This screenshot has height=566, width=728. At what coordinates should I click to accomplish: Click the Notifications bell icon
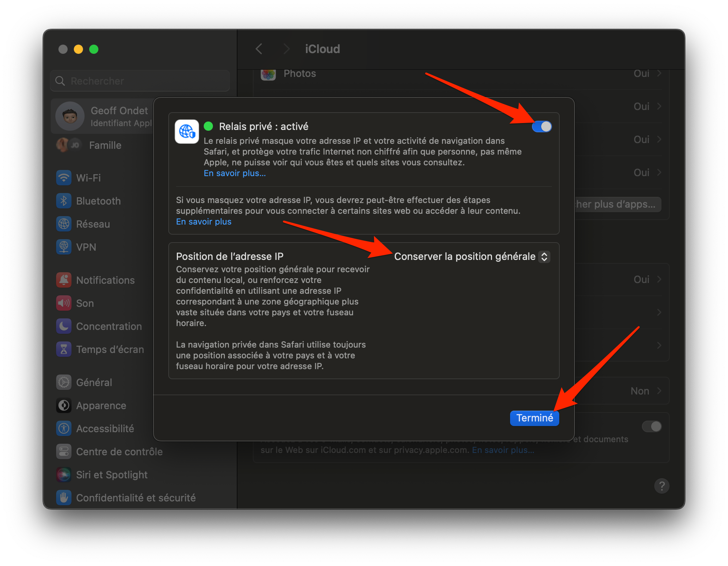click(x=64, y=280)
